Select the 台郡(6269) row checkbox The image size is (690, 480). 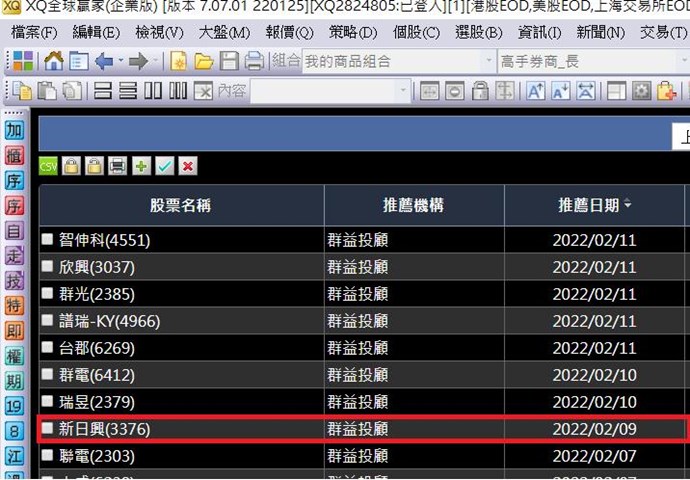47,348
